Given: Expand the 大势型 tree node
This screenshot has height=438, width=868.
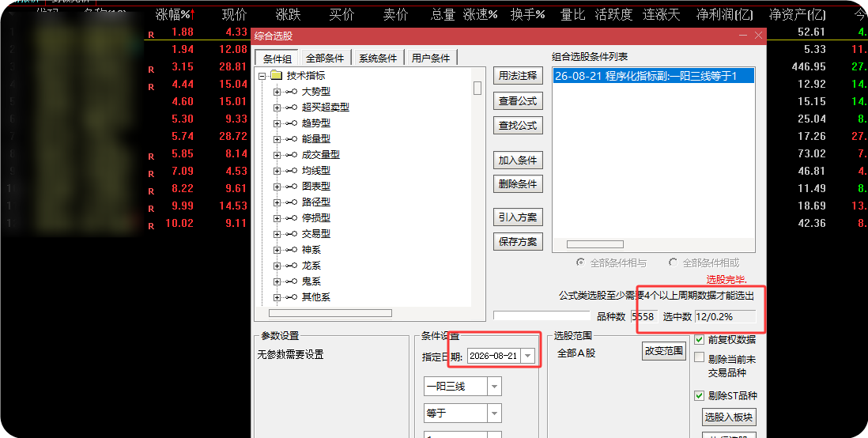Looking at the screenshot, I should tap(277, 92).
